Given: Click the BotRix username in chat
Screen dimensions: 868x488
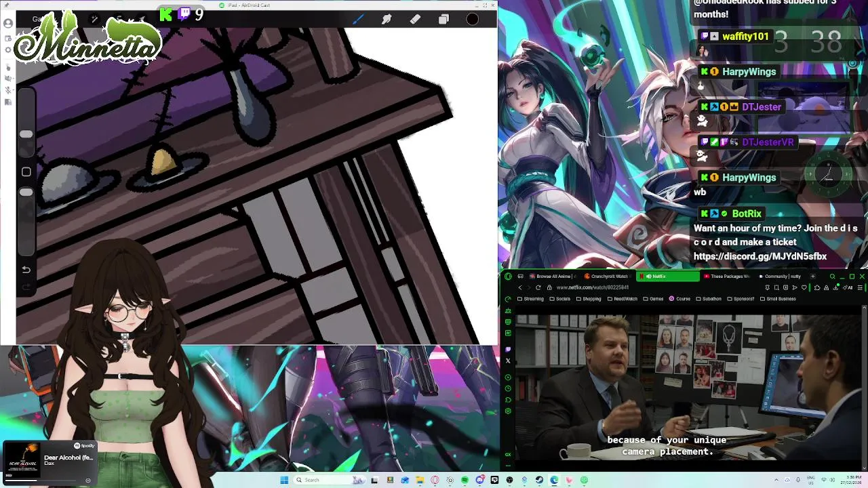Looking at the screenshot, I should pos(747,213).
